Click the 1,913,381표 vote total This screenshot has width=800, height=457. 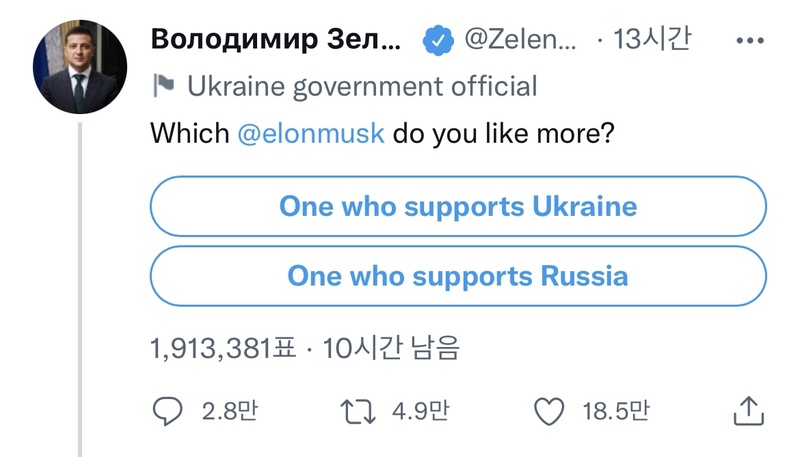click(223, 348)
